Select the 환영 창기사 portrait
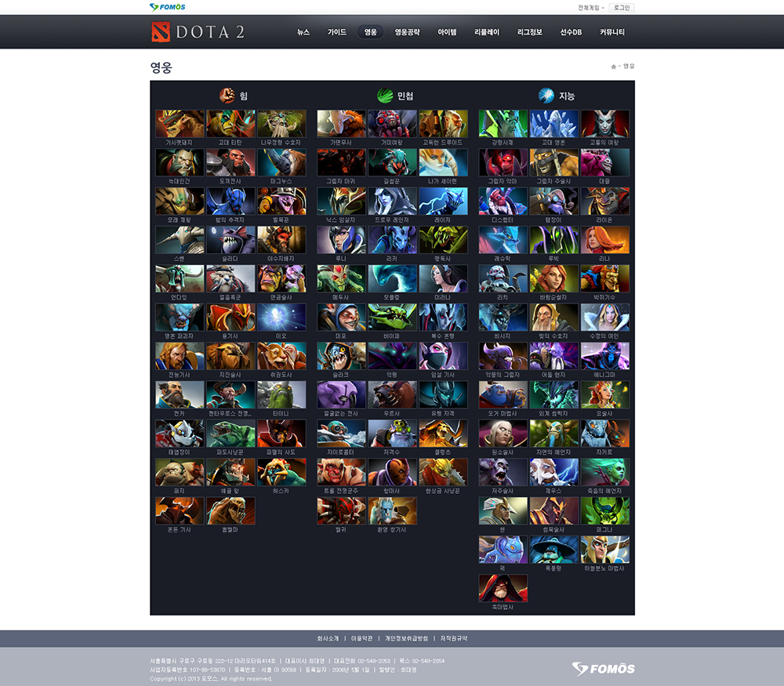 tap(392, 510)
